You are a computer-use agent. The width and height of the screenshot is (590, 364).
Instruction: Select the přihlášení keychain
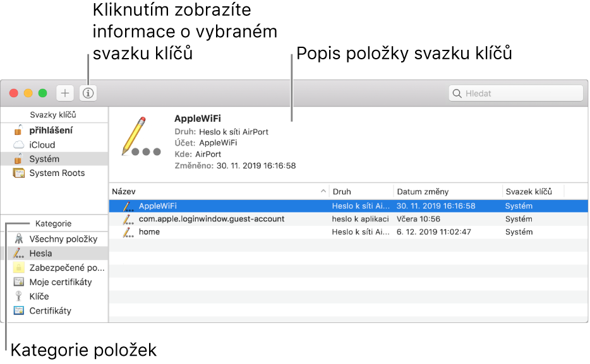pyautogui.click(x=54, y=131)
